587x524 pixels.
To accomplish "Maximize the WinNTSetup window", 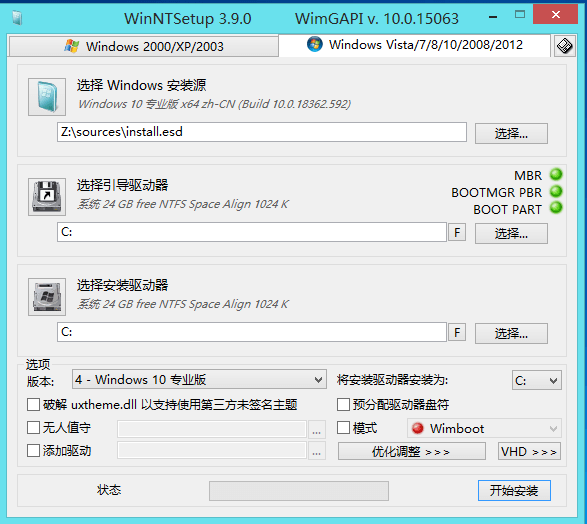I will click(x=520, y=15).
